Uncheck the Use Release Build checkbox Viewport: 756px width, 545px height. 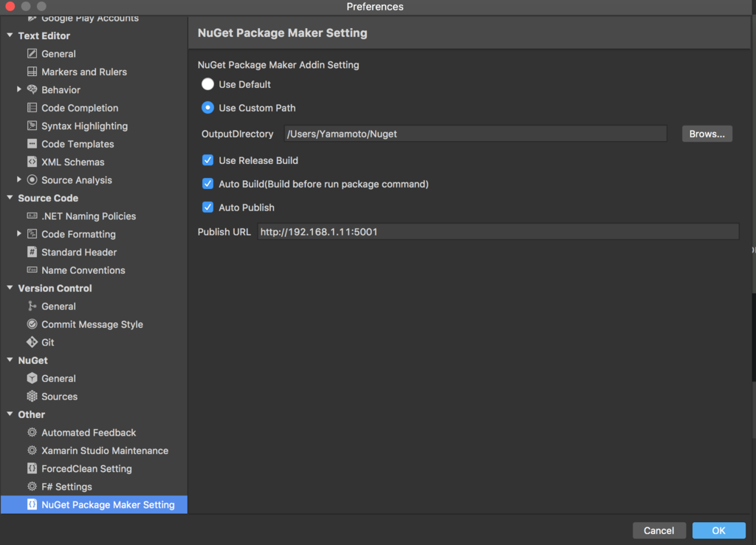pos(208,160)
